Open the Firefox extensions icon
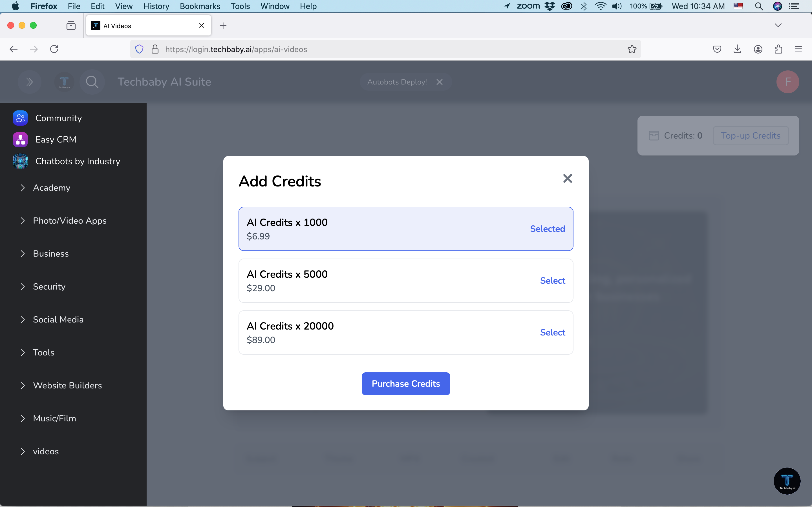Viewport: 812px width, 507px height. coord(778,49)
